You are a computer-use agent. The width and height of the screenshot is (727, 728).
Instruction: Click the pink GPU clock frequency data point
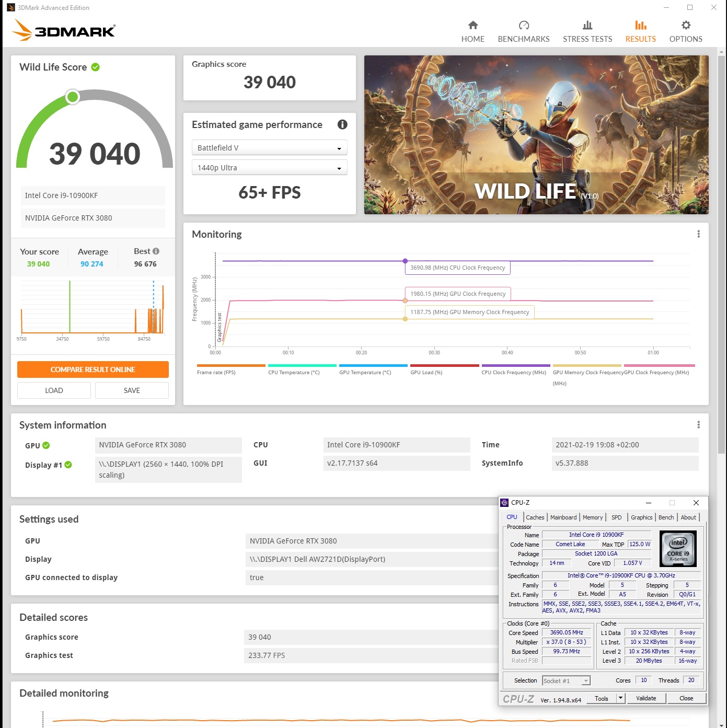[405, 301]
